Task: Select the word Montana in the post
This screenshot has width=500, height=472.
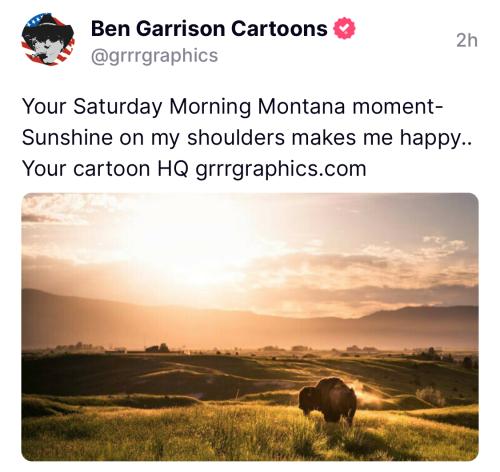Action: click(301, 107)
